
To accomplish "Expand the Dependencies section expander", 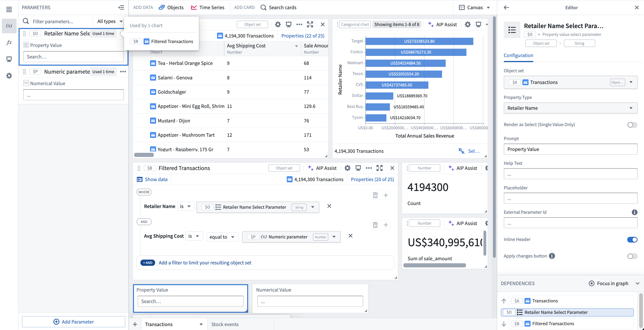I will pyautogui.click(x=638, y=283).
